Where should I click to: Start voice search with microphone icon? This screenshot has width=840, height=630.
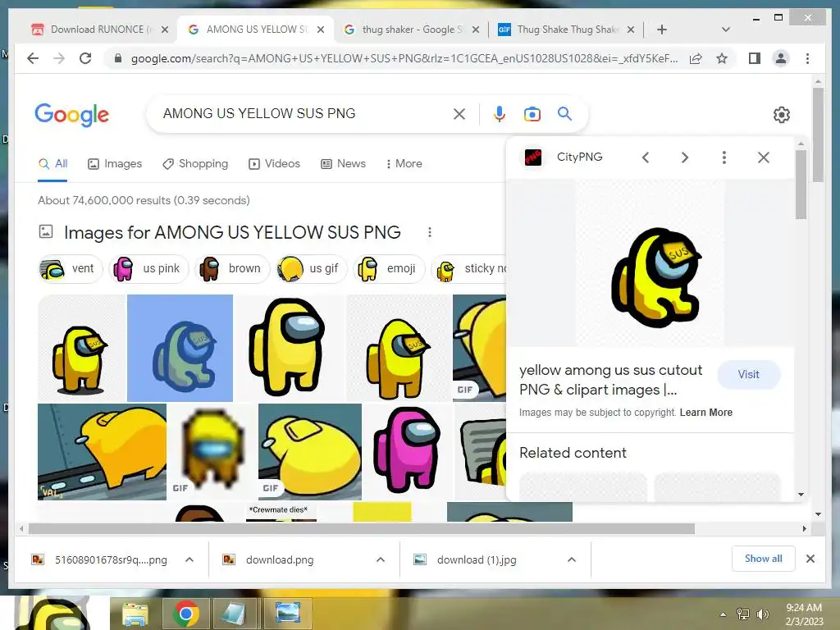point(500,113)
